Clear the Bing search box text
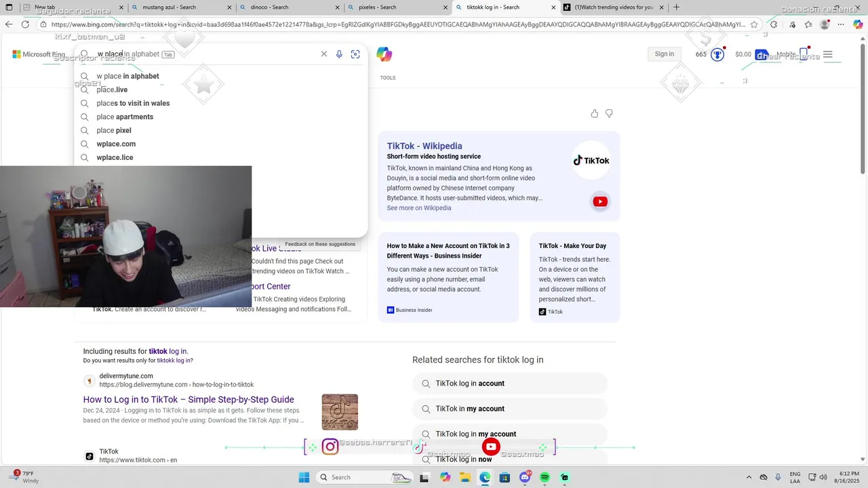Image resolution: width=868 pixels, height=488 pixels. pyautogui.click(x=323, y=54)
